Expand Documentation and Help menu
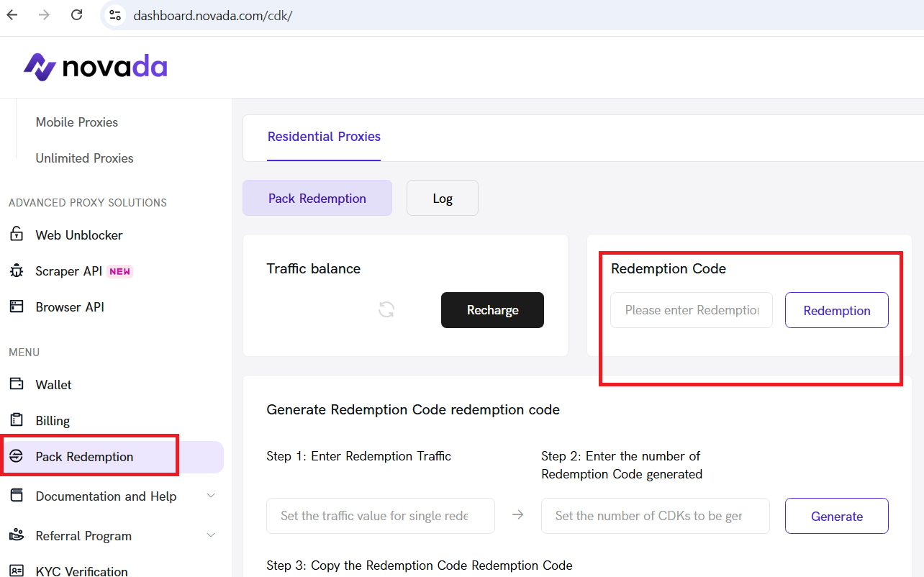This screenshot has height=577, width=924. click(211, 496)
